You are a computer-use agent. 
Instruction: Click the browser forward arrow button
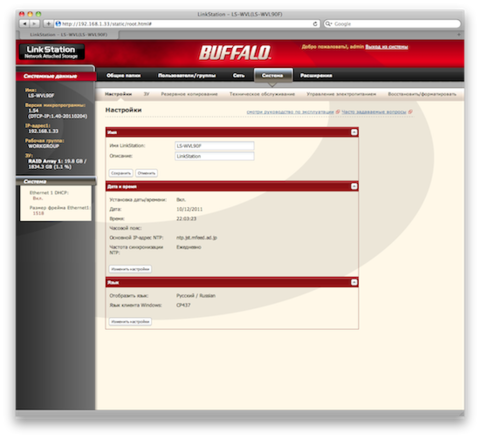point(34,24)
